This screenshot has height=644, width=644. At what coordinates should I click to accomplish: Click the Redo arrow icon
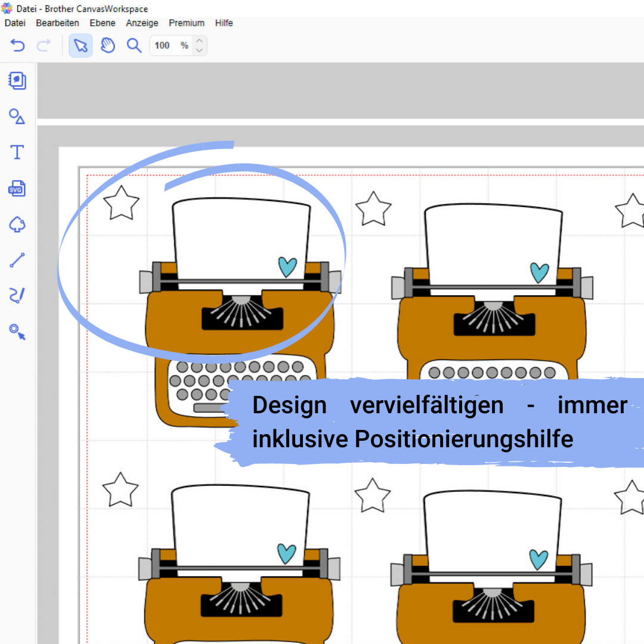[x=44, y=45]
